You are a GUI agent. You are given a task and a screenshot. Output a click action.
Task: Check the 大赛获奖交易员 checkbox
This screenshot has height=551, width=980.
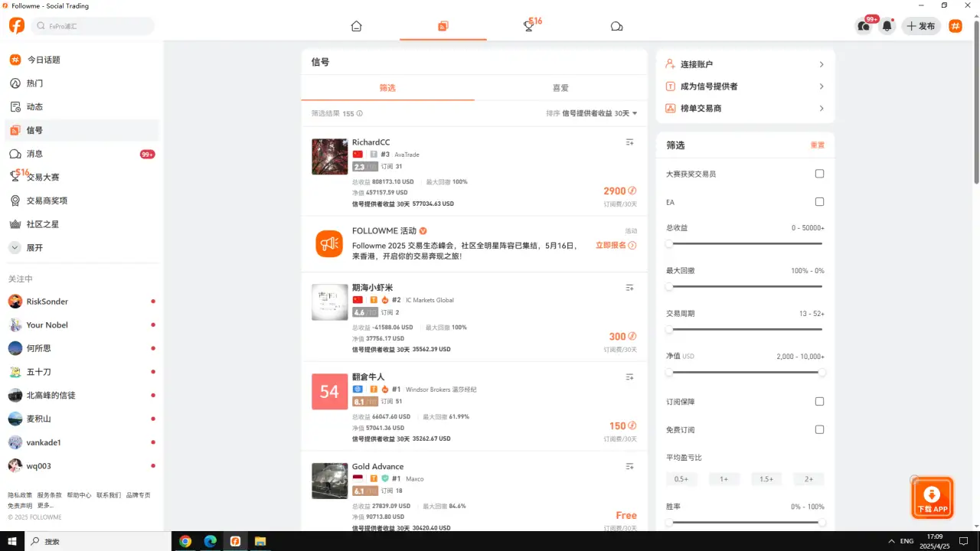[819, 174]
